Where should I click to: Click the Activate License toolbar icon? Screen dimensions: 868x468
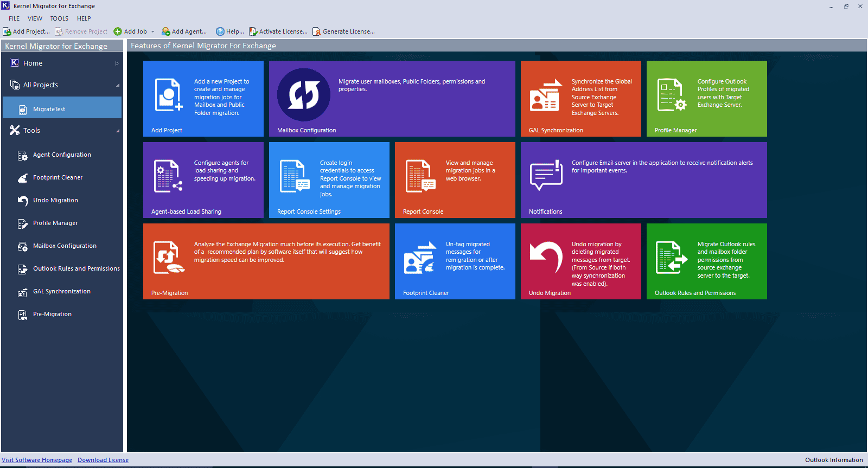[x=253, y=31]
